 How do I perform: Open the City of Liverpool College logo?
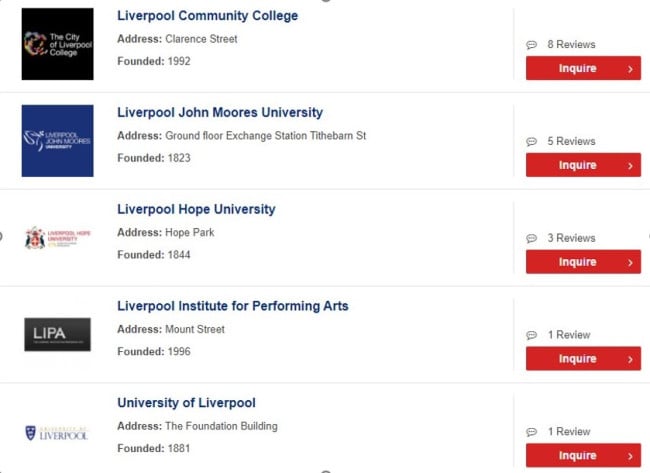click(x=58, y=44)
